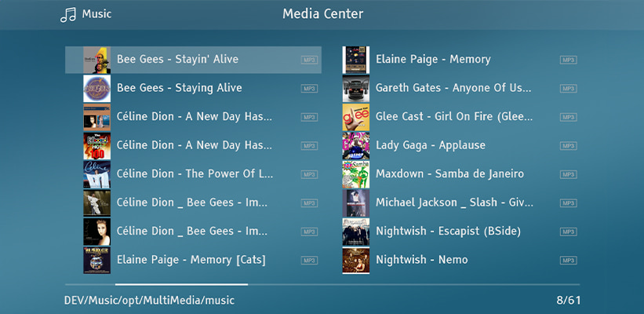Click the Bee Gees Staying Alive cover art
Screen dimensions: 644x314
[x=96, y=88]
